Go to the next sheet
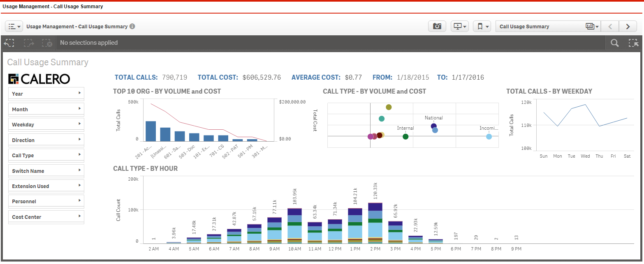This screenshot has height=264, width=644. (628, 26)
